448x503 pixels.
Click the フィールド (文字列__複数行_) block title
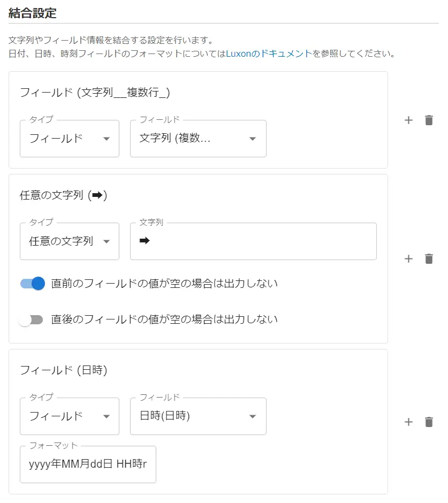(x=95, y=93)
